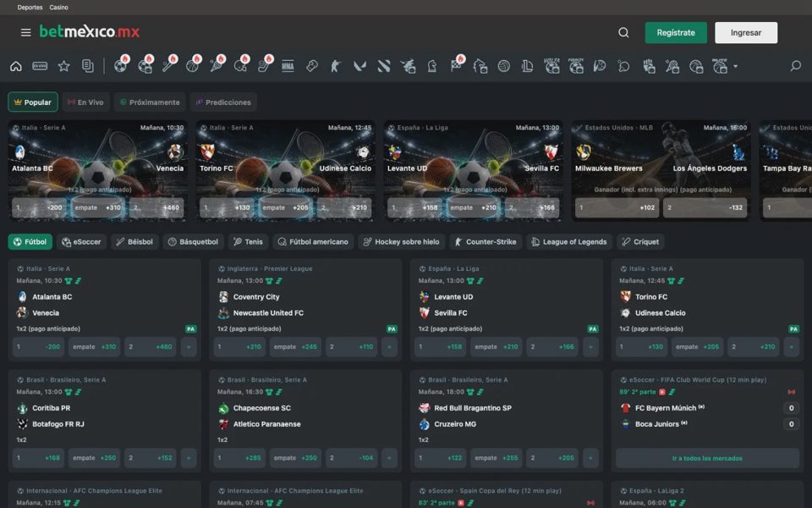The width and height of the screenshot is (812, 508).
Task: Expand more markets for Red Bull Bragantino match
Action: (x=590, y=458)
